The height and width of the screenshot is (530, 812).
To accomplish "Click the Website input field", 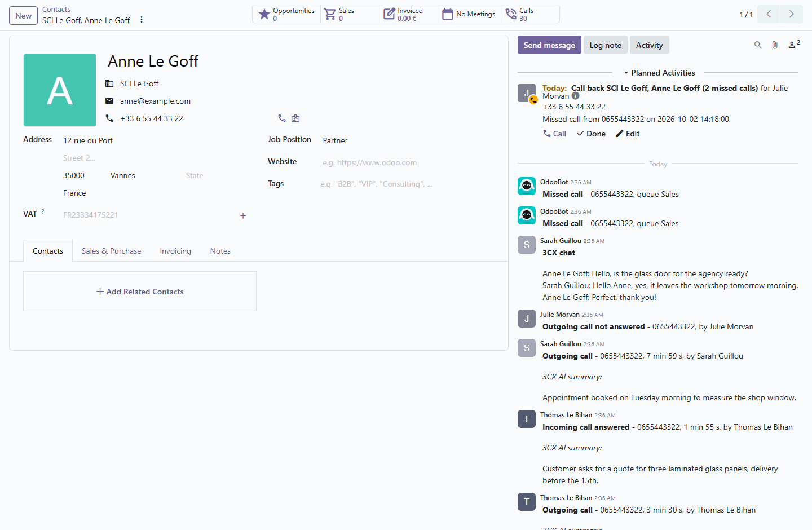I will pos(406,162).
